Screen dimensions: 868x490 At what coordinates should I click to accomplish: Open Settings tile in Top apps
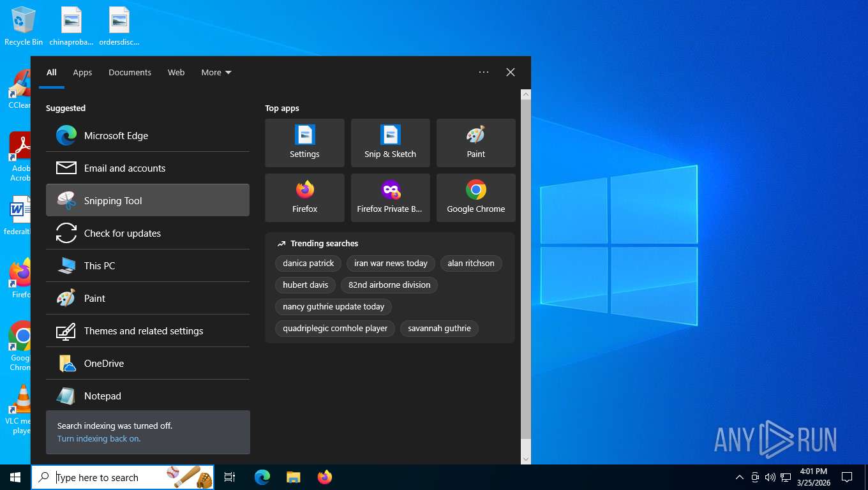(304, 143)
